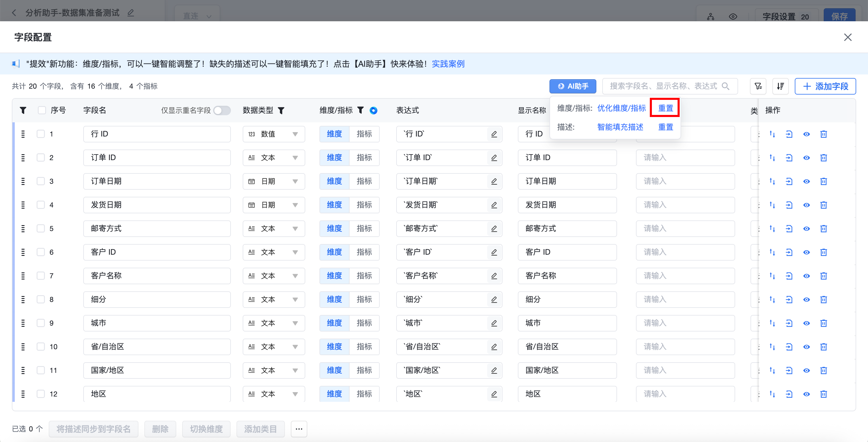The image size is (868, 442).
Task: Go back with the arrow in the header
Action: pyautogui.click(x=14, y=13)
